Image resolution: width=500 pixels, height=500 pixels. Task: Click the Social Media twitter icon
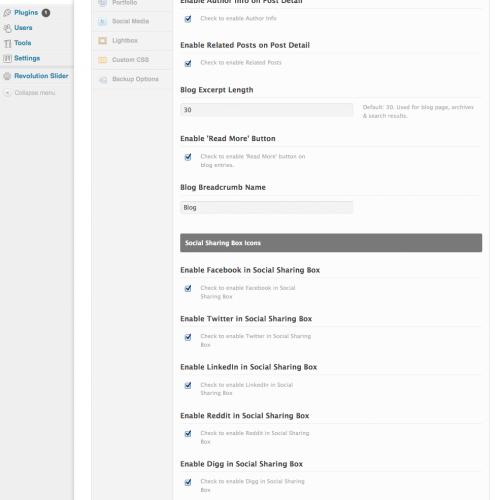coord(102,22)
